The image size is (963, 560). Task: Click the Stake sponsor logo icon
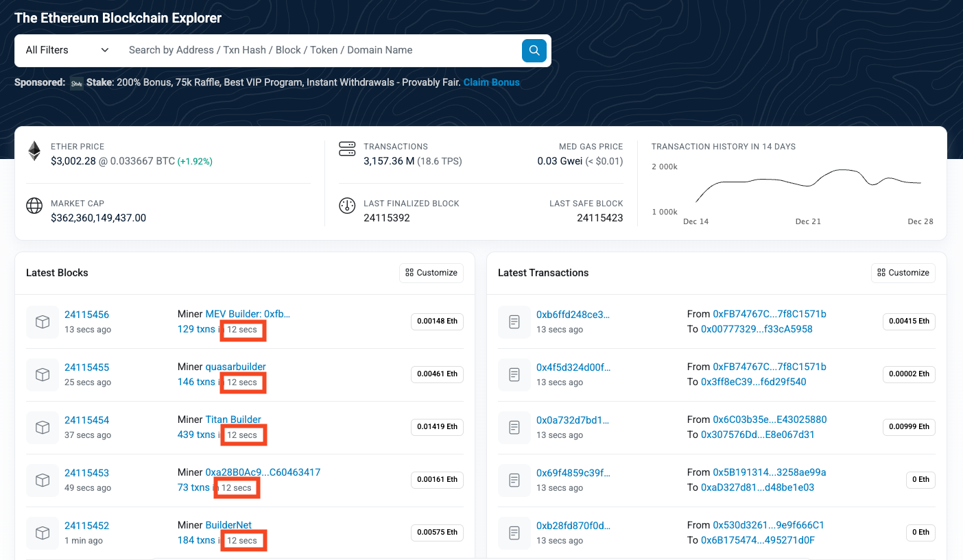coord(76,82)
